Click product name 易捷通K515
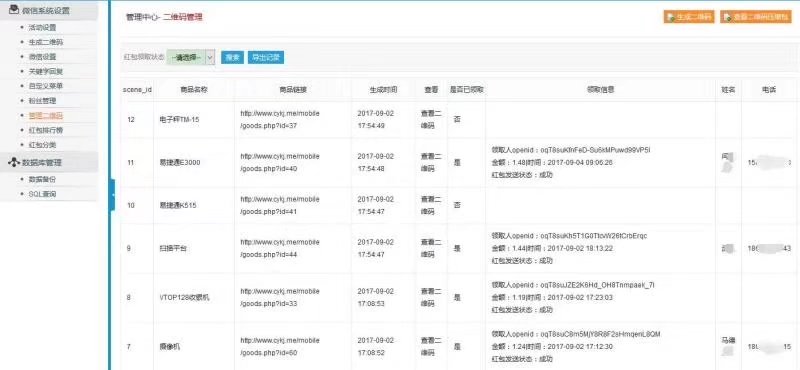 point(178,205)
